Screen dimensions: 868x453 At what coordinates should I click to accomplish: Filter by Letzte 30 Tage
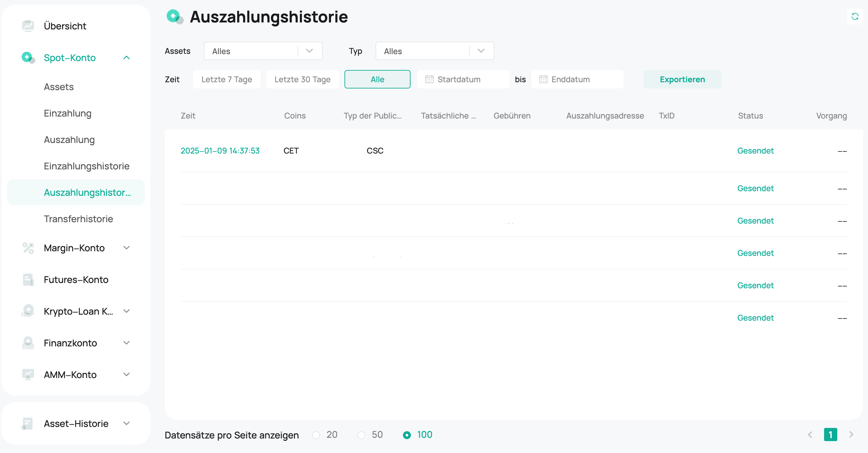(x=302, y=79)
